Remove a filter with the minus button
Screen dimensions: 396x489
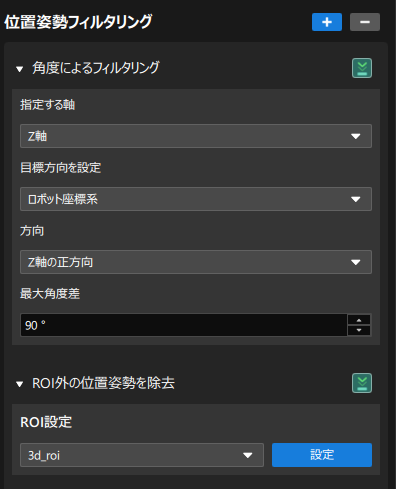(x=365, y=22)
